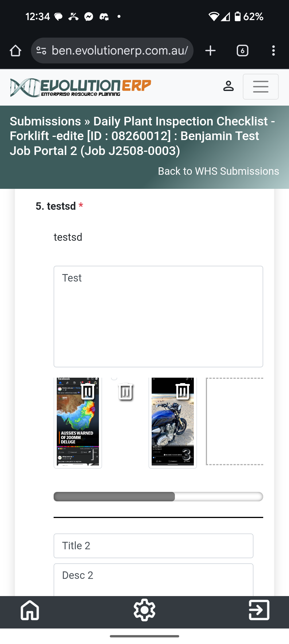Open Chrome three-dot overflow menu
This screenshot has width=289, height=644.
pyautogui.click(x=273, y=51)
